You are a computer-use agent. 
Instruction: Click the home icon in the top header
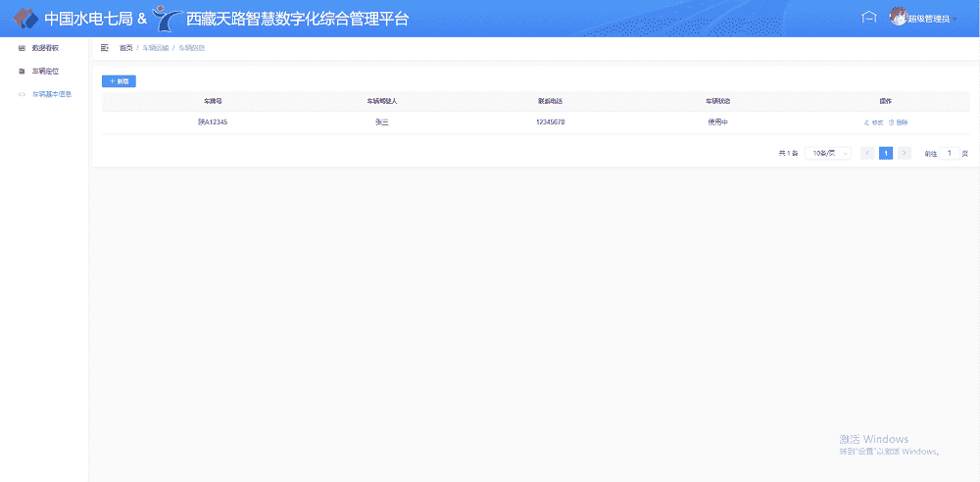(867, 18)
